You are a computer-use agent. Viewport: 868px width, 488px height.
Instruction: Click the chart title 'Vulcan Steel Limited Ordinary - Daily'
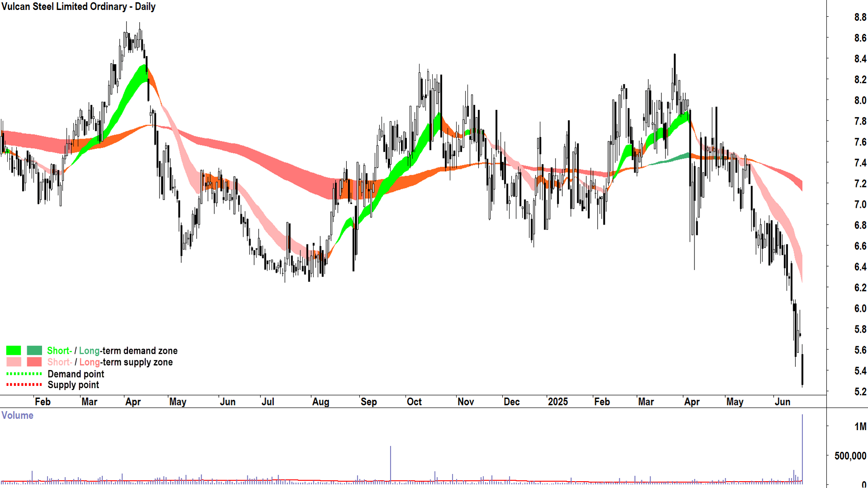pyautogui.click(x=79, y=7)
